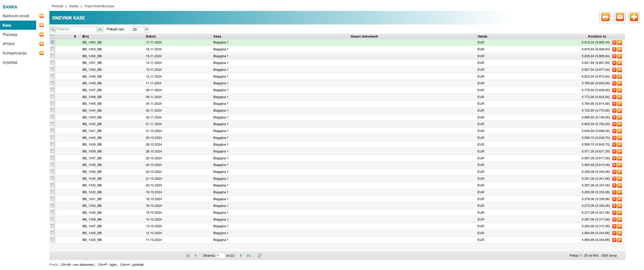Click plus next to Kompenzacija
Viewport: 644px width, 270px height.
41,53
